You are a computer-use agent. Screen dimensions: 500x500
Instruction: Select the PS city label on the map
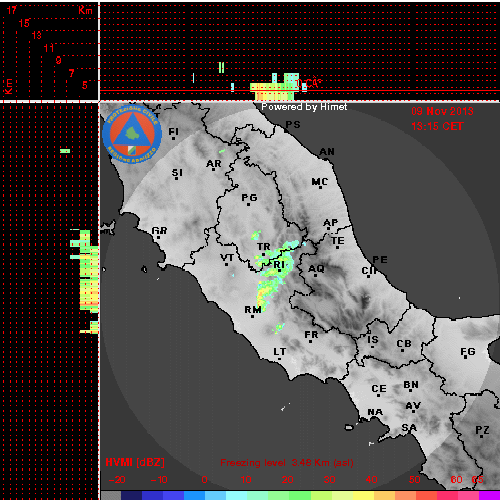(x=293, y=125)
